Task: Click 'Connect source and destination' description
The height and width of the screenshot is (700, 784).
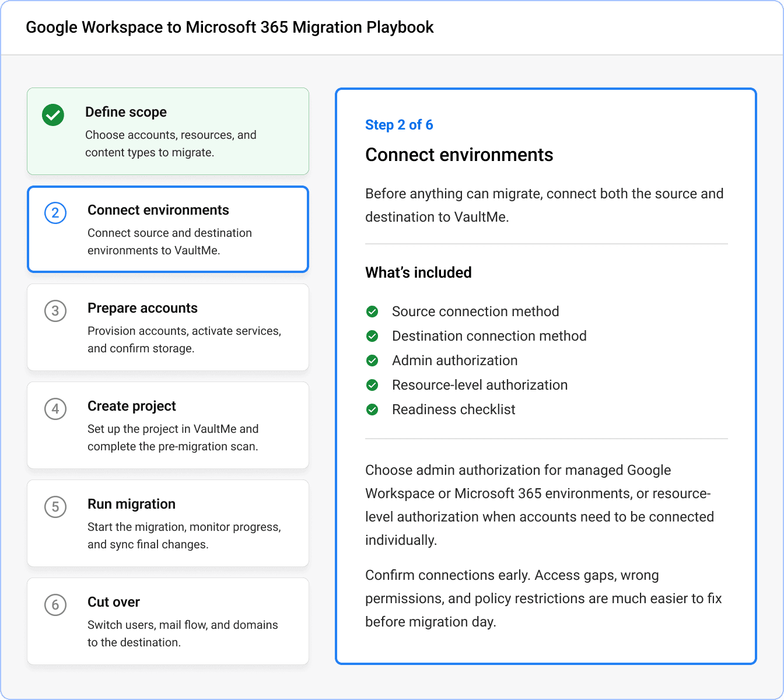Action: point(170,242)
